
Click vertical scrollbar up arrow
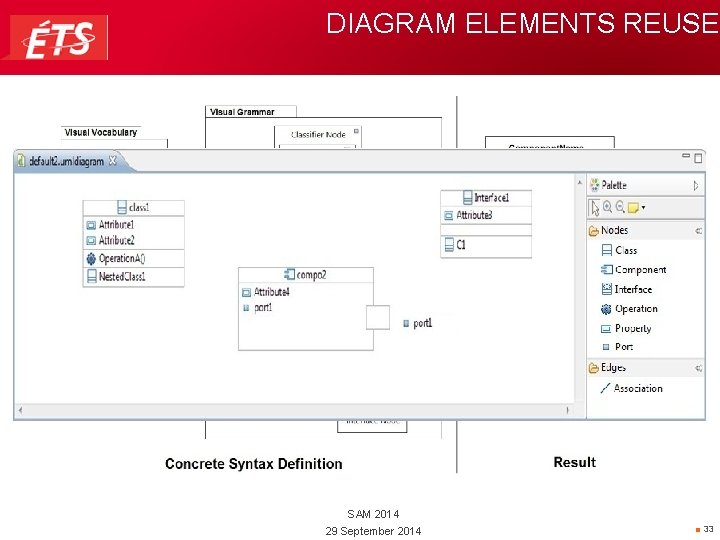579,183
